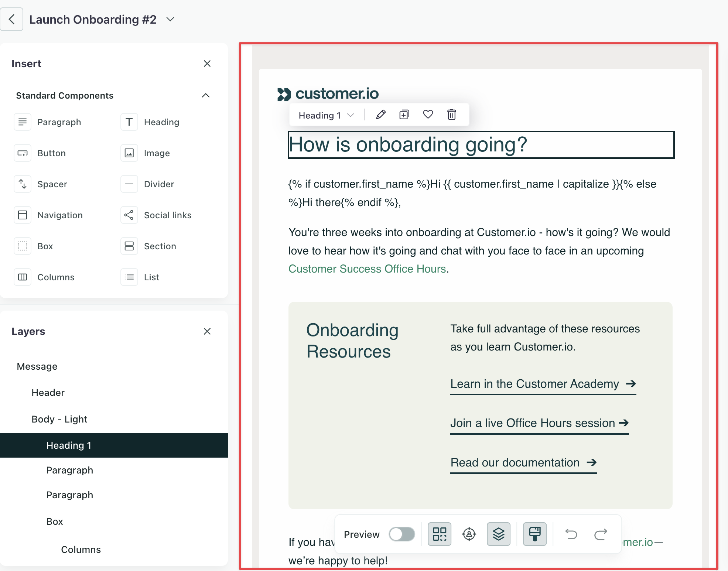The width and height of the screenshot is (728, 571).
Task: Redo the last change
Action: (x=601, y=534)
